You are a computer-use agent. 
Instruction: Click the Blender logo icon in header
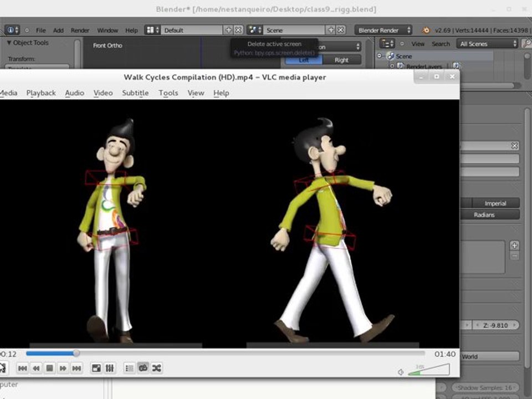(426, 30)
